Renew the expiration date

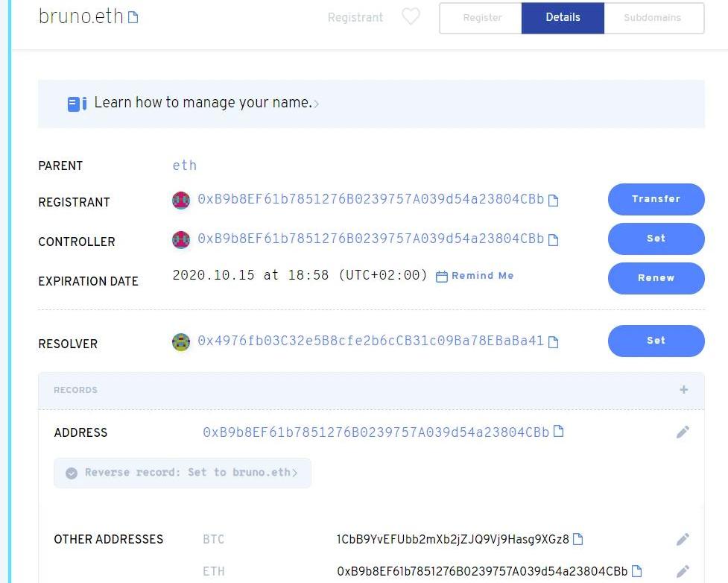coord(656,278)
